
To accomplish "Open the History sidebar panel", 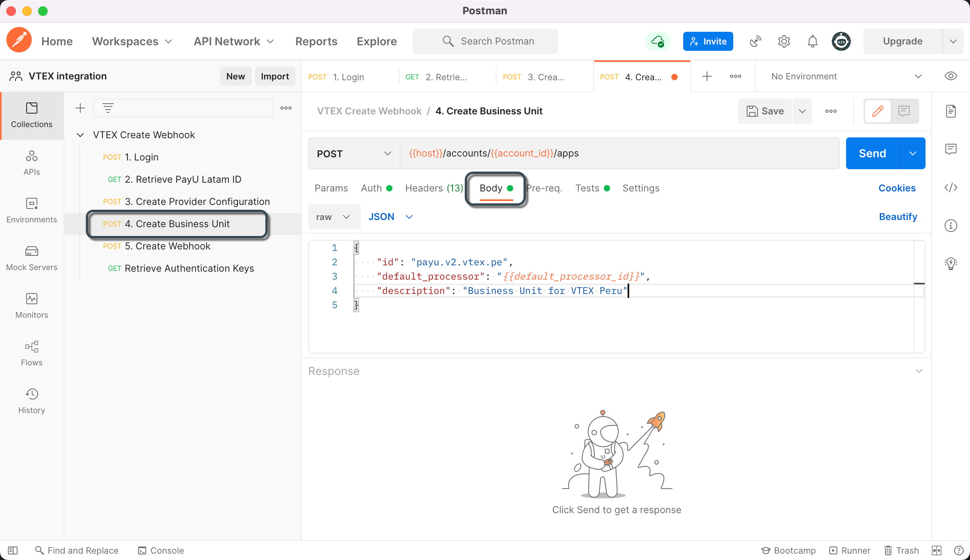I will 32,402.
